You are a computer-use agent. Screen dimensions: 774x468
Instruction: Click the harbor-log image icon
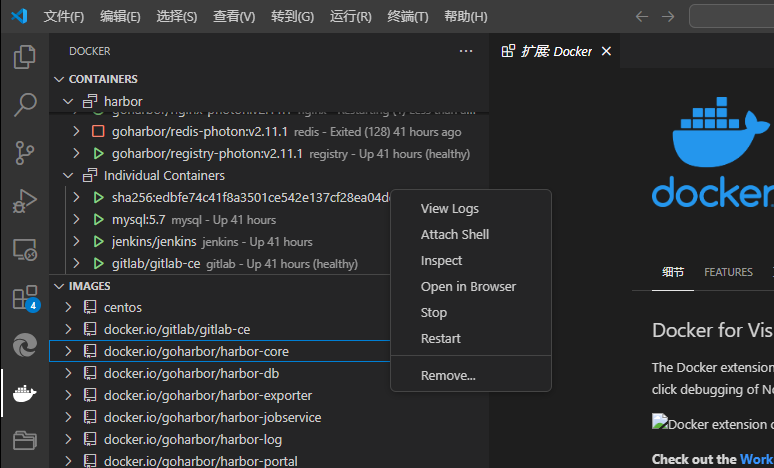coord(90,439)
